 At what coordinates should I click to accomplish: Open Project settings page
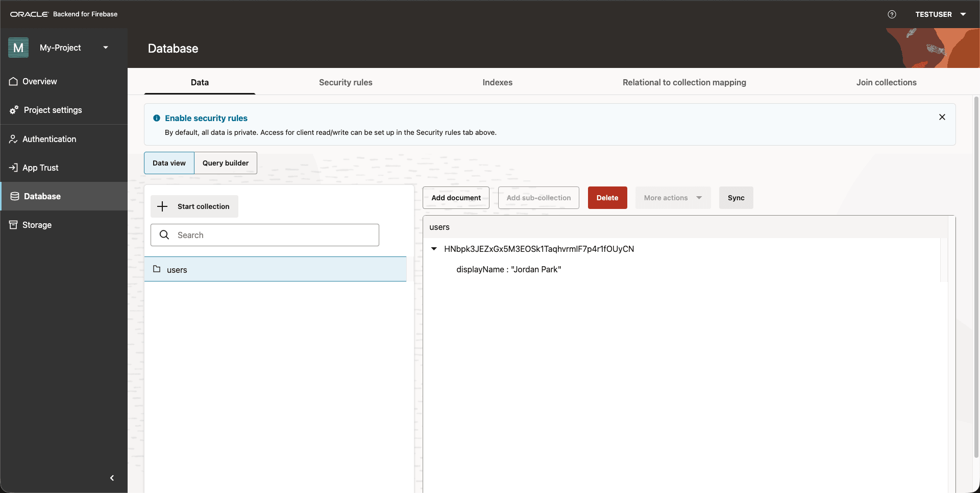pos(64,110)
